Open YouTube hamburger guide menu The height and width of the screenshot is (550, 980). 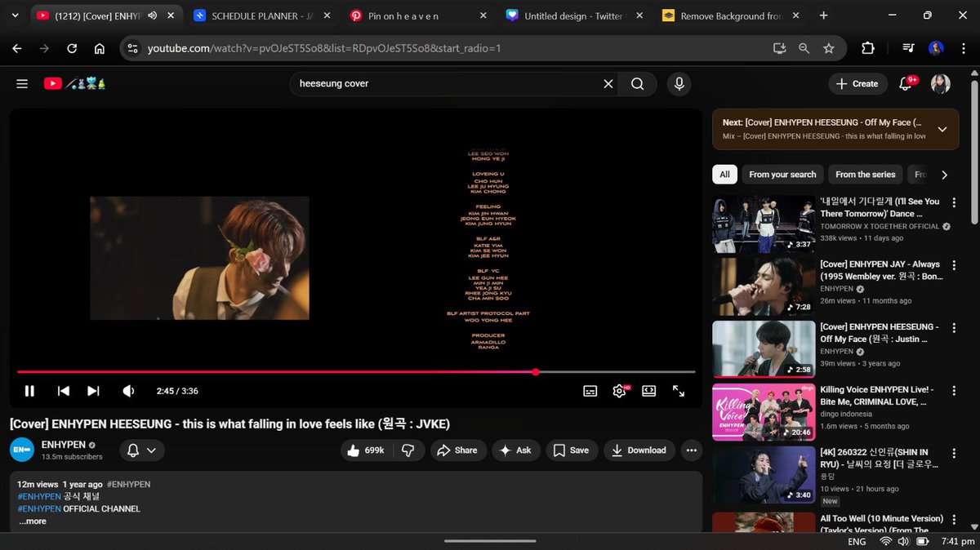[x=22, y=83]
